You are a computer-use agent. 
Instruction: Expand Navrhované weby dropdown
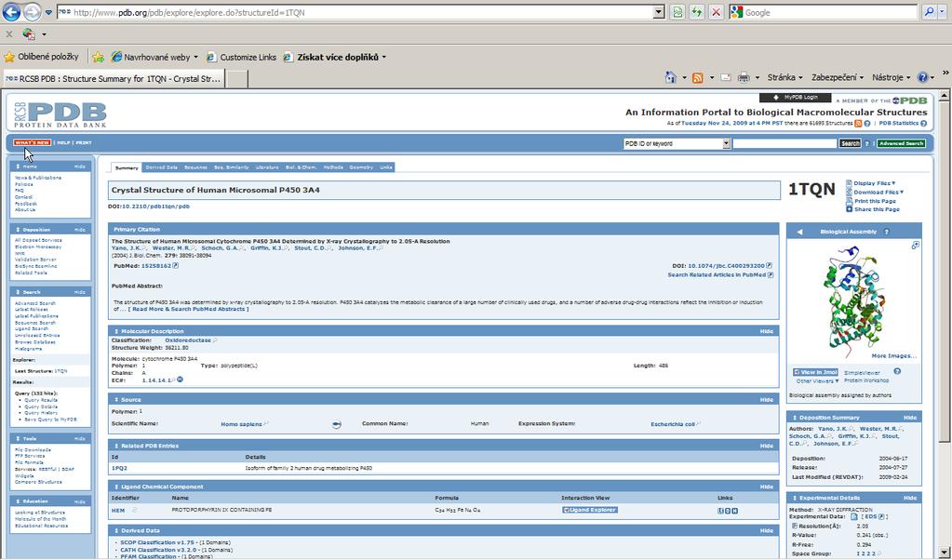pyautogui.click(x=195, y=57)
